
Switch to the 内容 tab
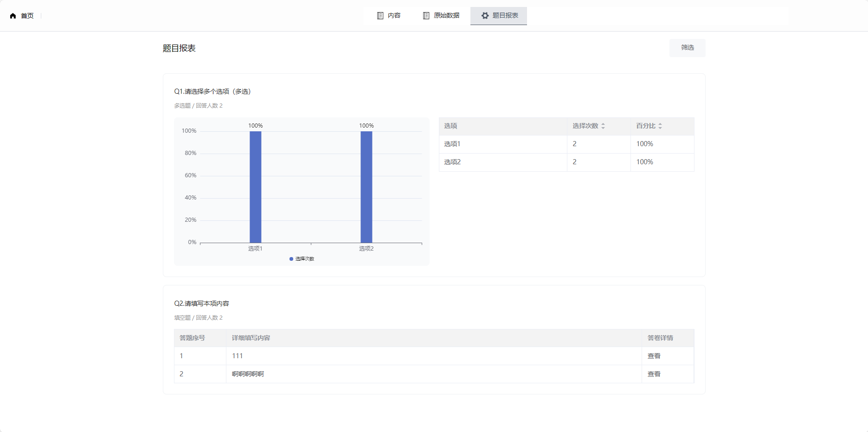click(x=388, y=16)
